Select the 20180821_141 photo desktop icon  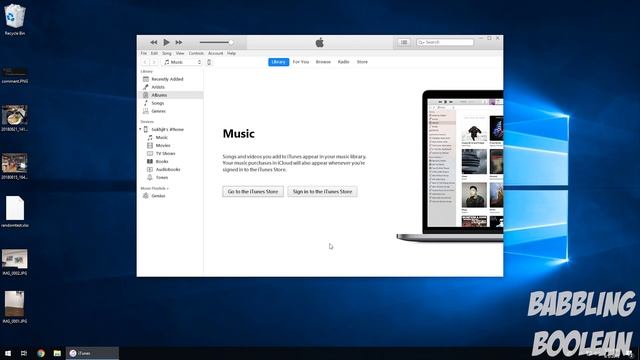pos(15,118)
